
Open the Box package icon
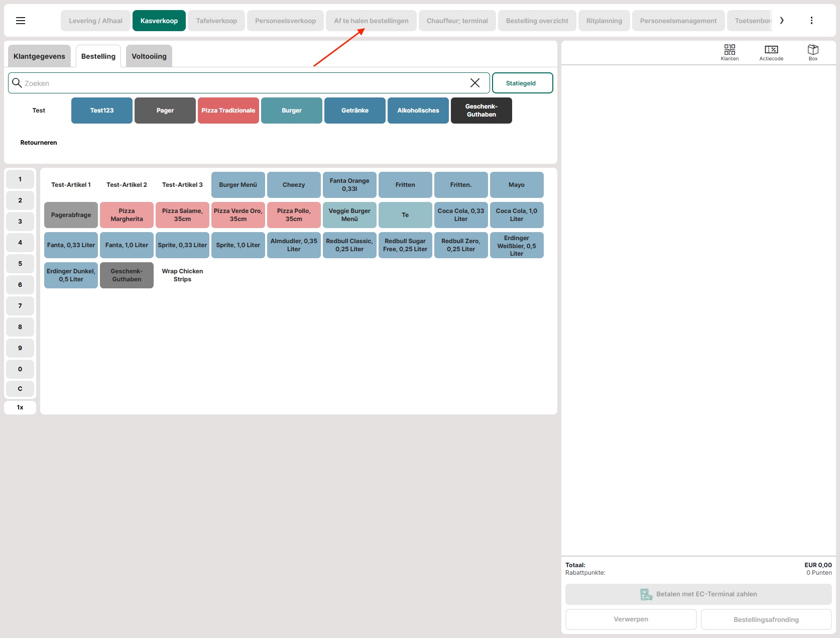point(813,52)
